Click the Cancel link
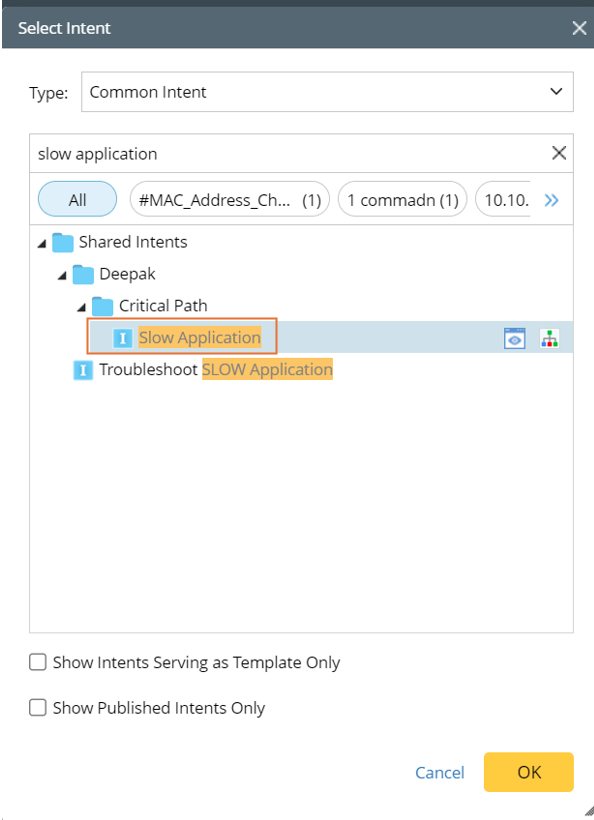The width and height of the screenshot is (594, 820). click(440, 773)
